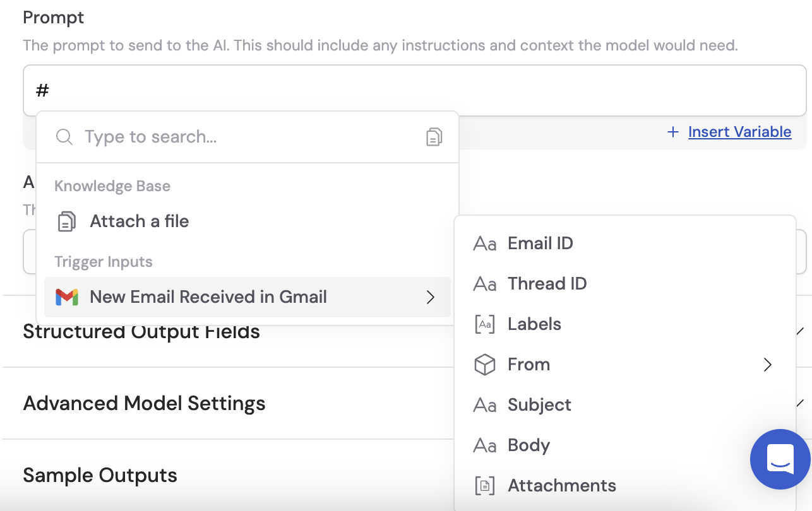Expand New Email Received in Gmail options
The width and height of the screenshot is (812, 511).
(x=431, y=297)
